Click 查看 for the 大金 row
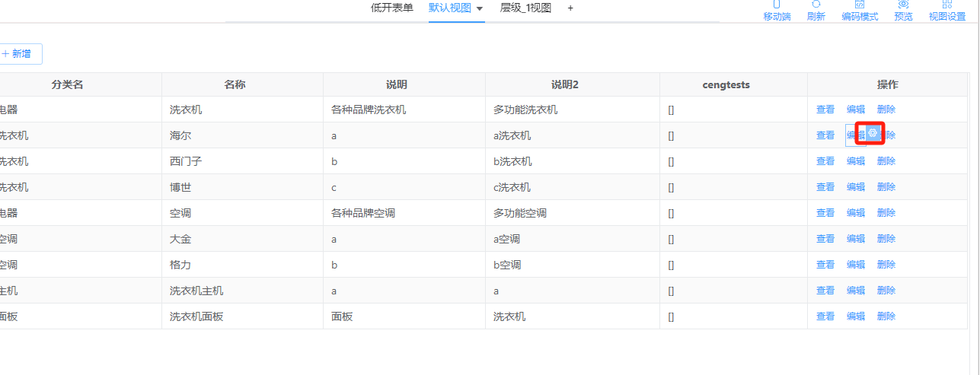Viewport: 980px width, 375px height. [x=825, y=239]
